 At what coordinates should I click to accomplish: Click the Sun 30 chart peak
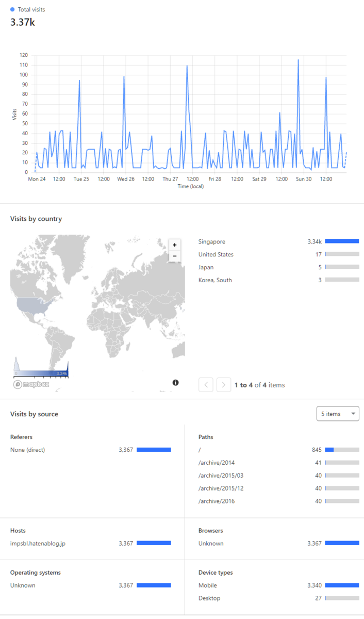pos(298,60)
